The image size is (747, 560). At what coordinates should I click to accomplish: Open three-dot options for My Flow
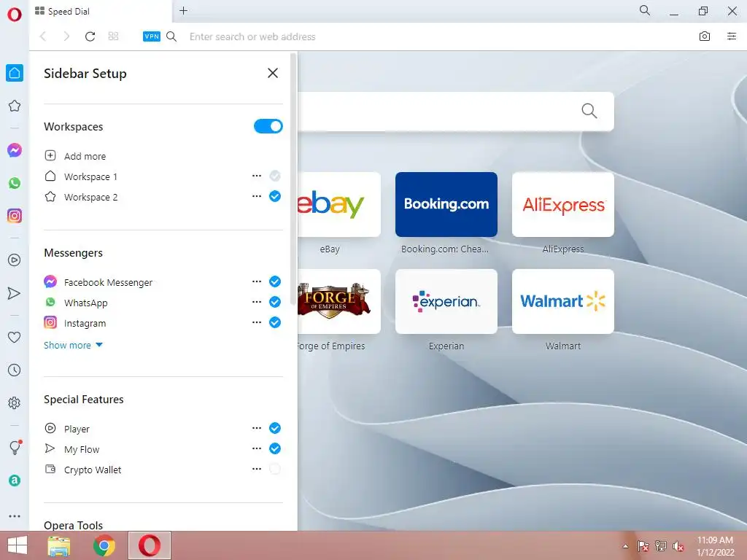257,448
